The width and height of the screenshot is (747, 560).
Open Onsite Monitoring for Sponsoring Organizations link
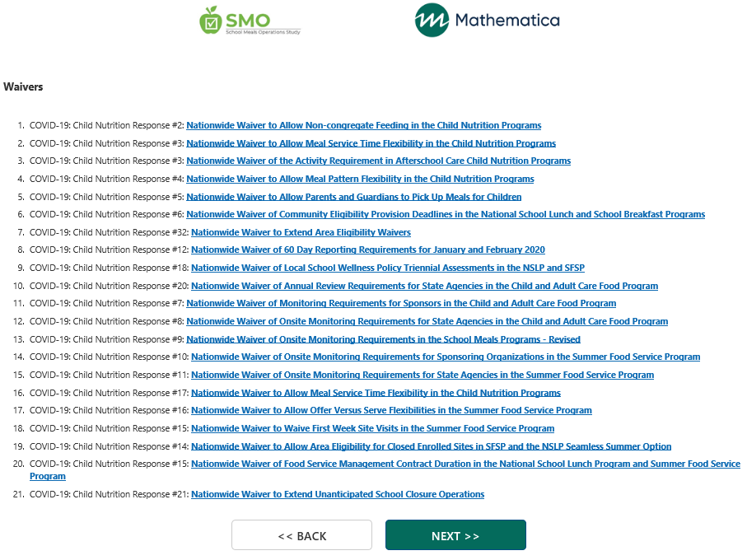point(446,357)
